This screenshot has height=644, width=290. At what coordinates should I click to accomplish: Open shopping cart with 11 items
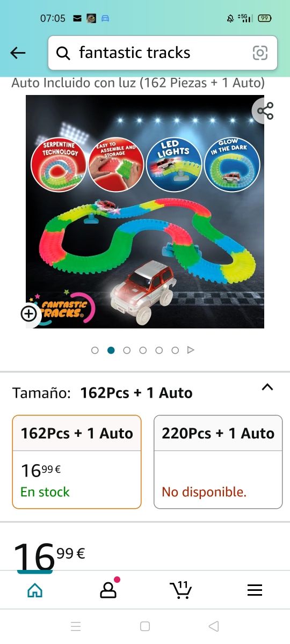[180, 589]
